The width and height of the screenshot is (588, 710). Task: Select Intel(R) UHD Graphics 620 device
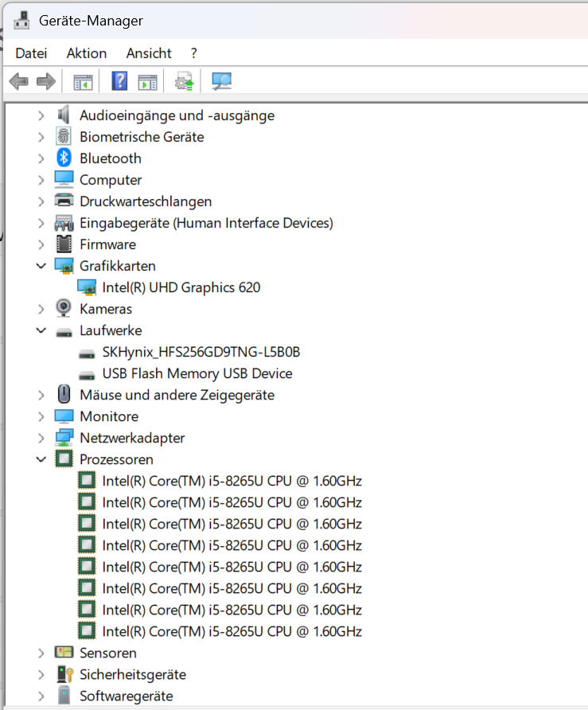click(181, 287)
